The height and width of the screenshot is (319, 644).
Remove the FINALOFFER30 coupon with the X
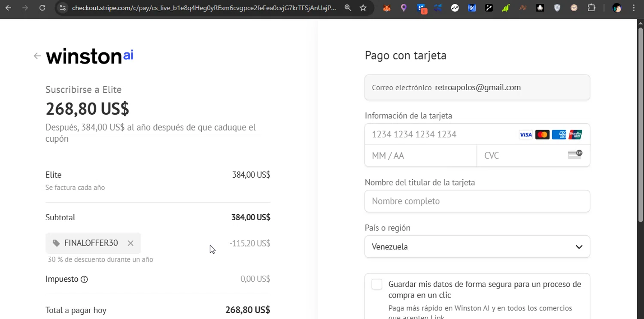(x=131, y=243)
